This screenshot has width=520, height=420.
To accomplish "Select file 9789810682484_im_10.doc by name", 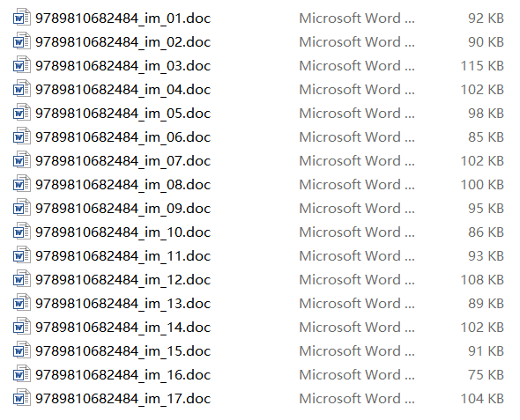I will pyautogui.click(x=123, y=232).
